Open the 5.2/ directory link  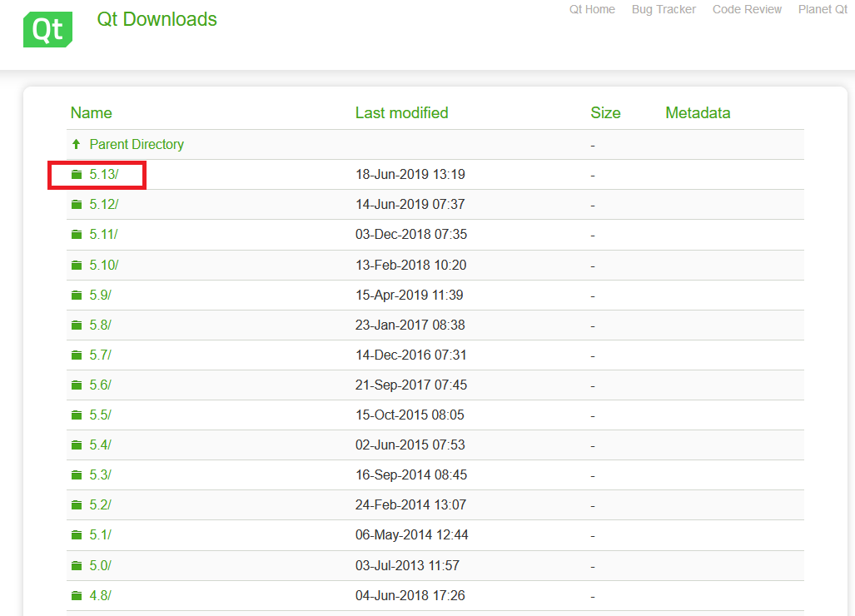point(101,504)
